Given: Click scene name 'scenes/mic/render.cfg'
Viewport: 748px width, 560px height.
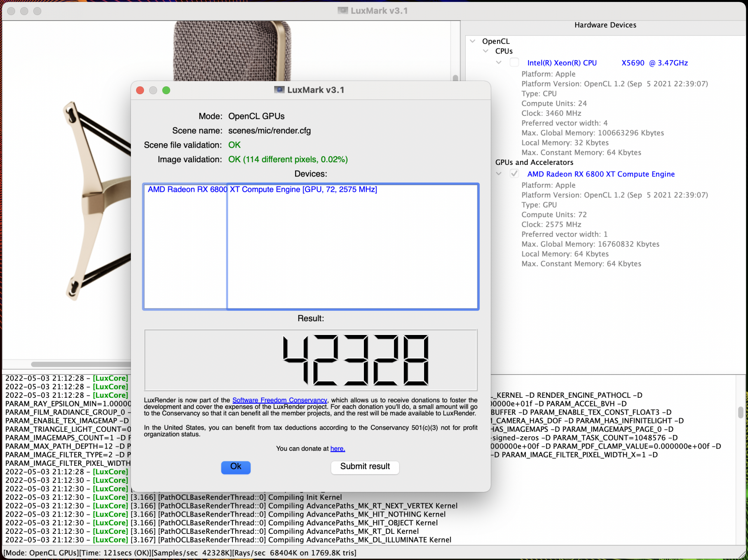Looking at the screenshot, I should tap(269, 131).
